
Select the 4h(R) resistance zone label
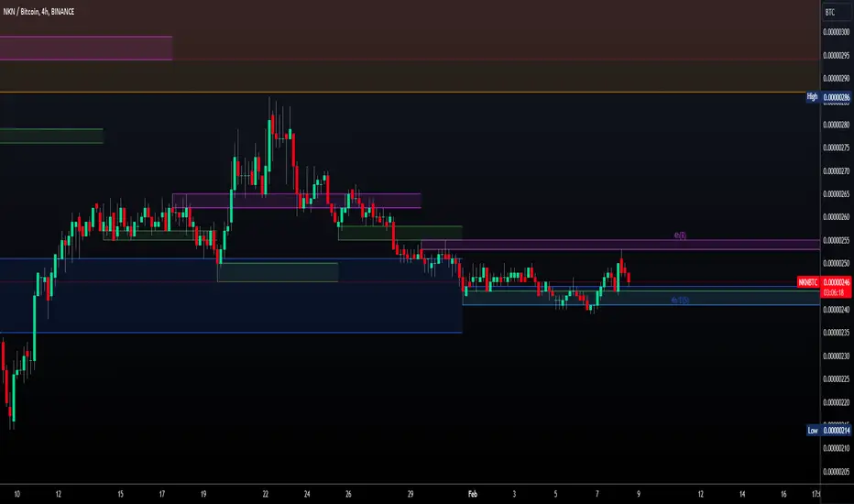680,236
